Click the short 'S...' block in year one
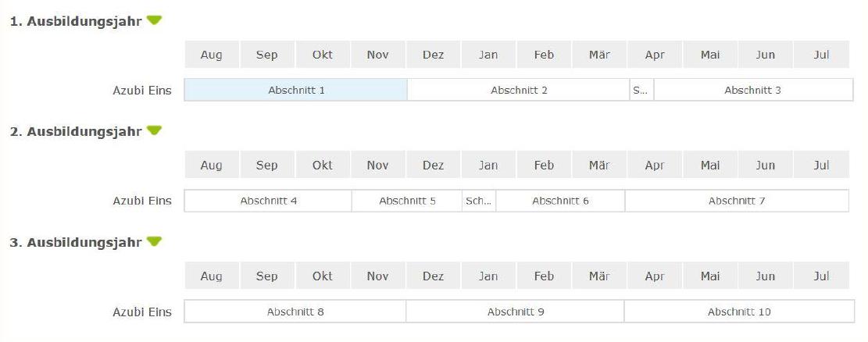 tap(641, 90)
